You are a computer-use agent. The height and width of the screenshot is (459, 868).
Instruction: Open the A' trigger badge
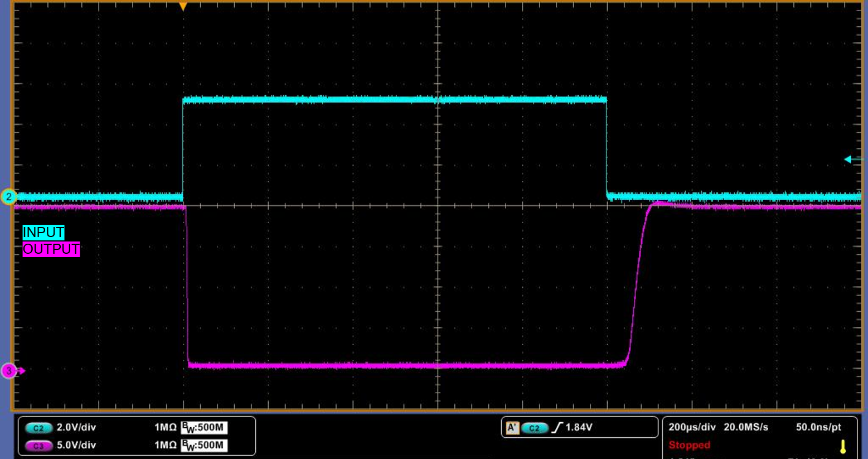click(x=513, y=427)
